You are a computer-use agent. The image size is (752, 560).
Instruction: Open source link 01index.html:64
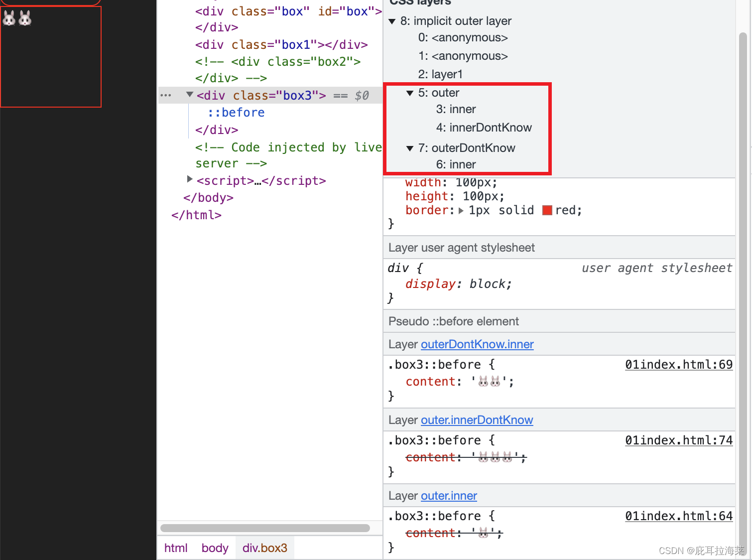pos(679,516)
